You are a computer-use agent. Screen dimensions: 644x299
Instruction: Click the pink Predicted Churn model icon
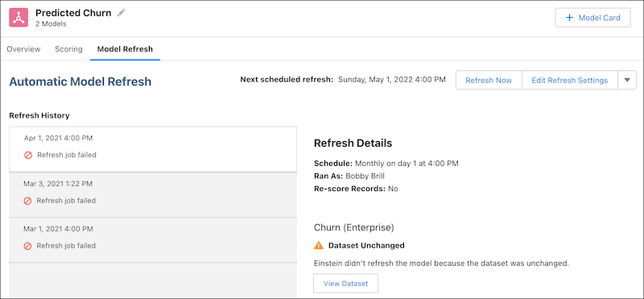(19, 18)
